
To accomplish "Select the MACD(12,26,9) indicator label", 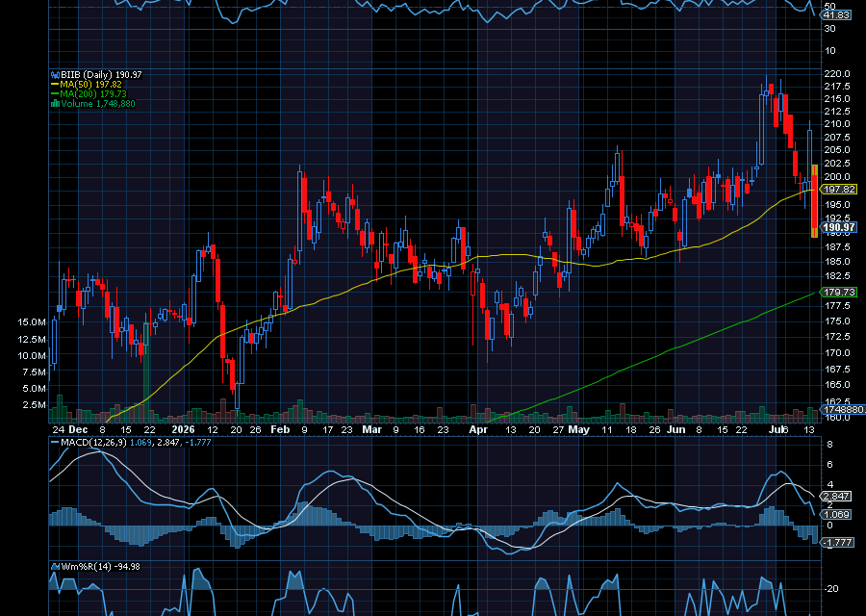I will [x=94, y=443].
